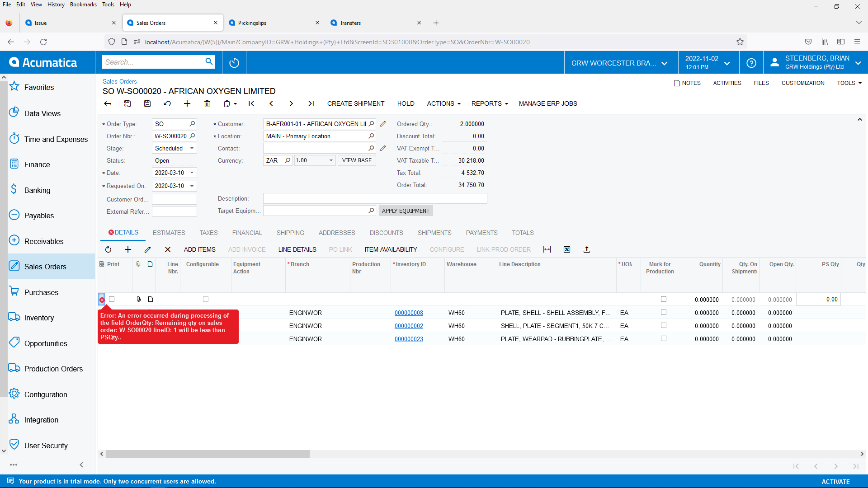The width and height of the screenshot is (868, 488).
Task: Click the pencil icon beside Customer
Action: tap(383, 124)
